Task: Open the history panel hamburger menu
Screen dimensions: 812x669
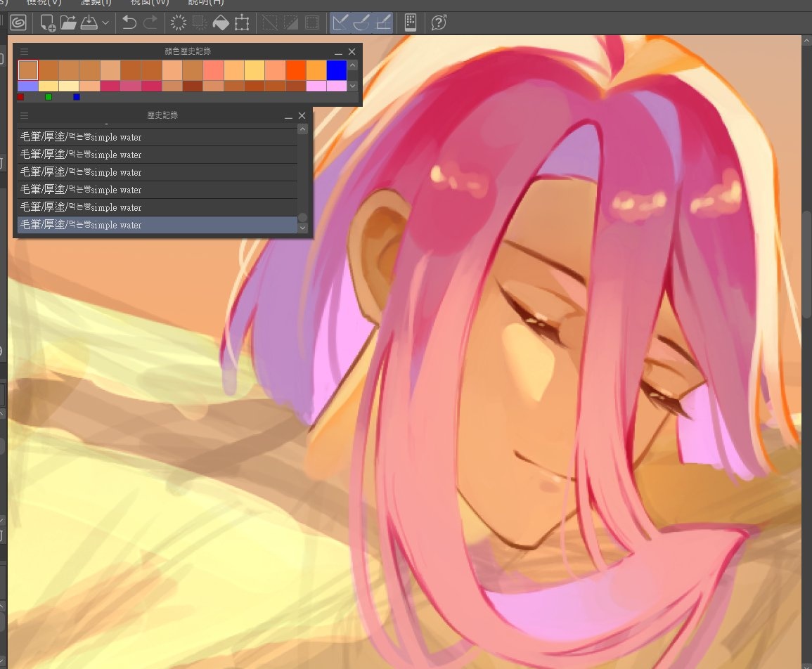Action: (x=24, y=115)
